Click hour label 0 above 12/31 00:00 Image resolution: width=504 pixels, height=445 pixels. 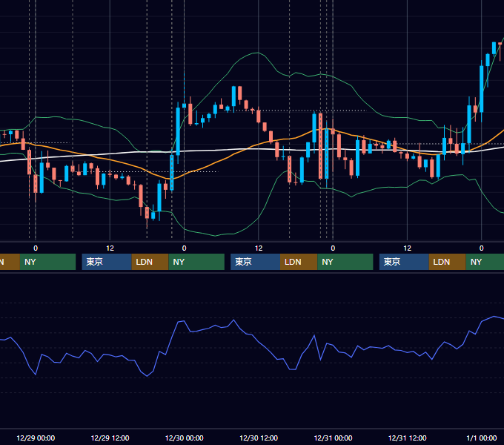333,248
